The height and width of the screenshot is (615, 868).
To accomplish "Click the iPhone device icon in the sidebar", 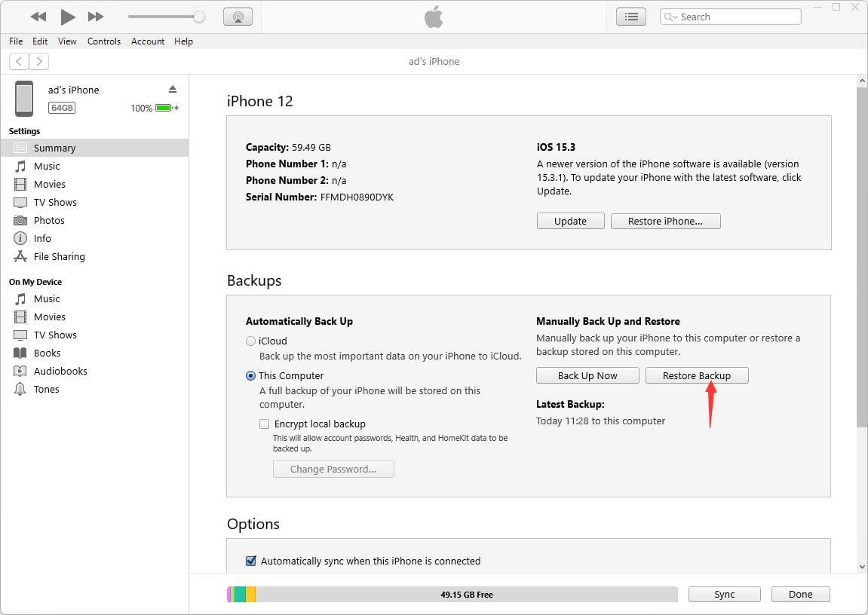I will [24, 99].
